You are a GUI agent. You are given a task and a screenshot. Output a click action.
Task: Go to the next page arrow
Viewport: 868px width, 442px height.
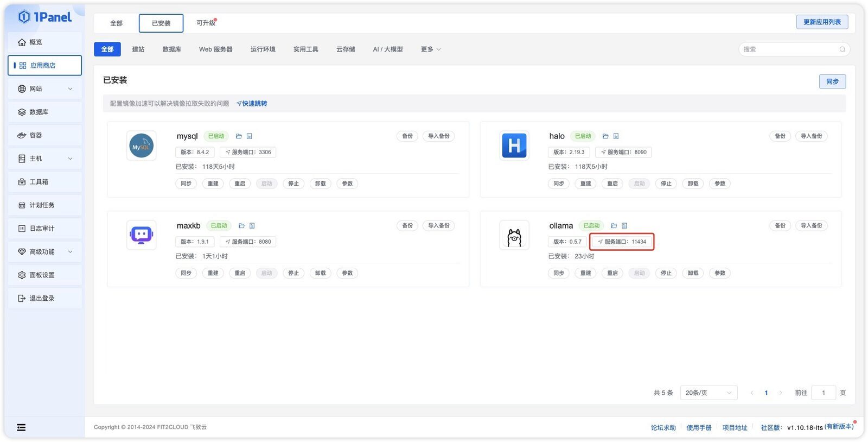coord(780,393)
